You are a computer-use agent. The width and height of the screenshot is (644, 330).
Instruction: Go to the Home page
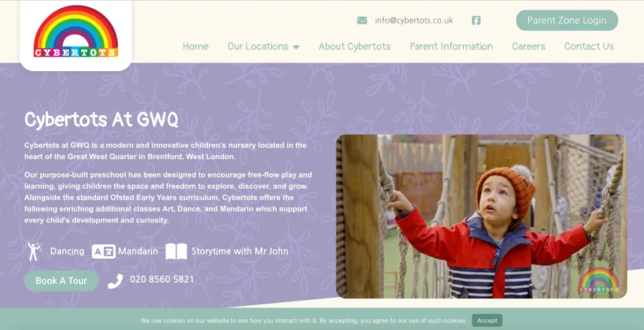tap(196, 47)
